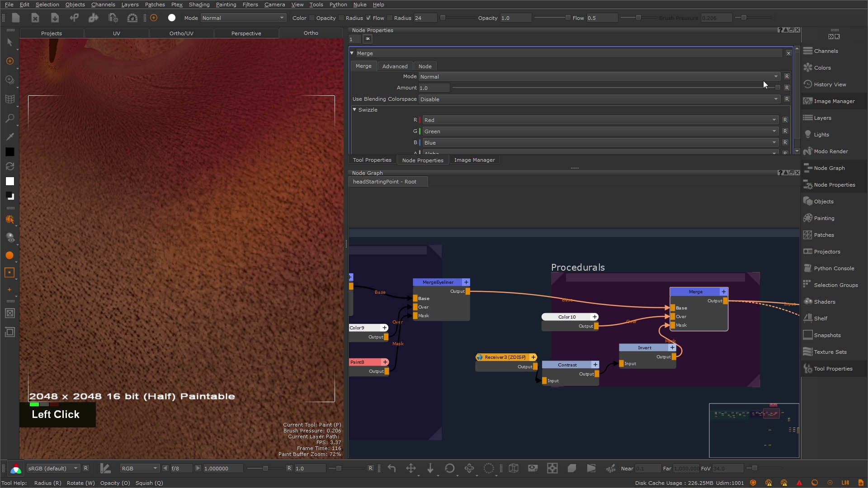Select the arrow Select tool in left toolbar

tap(9, 42)
